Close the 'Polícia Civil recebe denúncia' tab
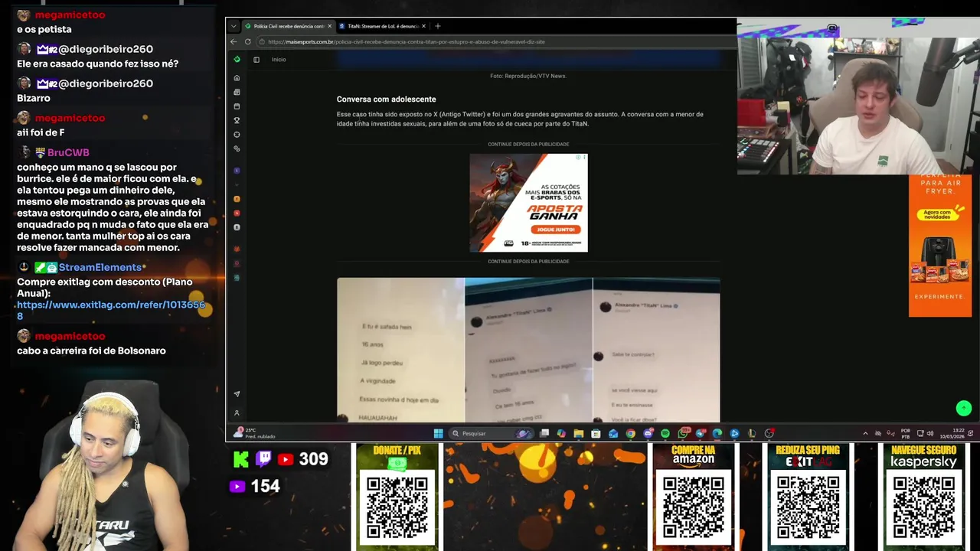The width and height of the screenshot is (980, 551). click(330, 26)
